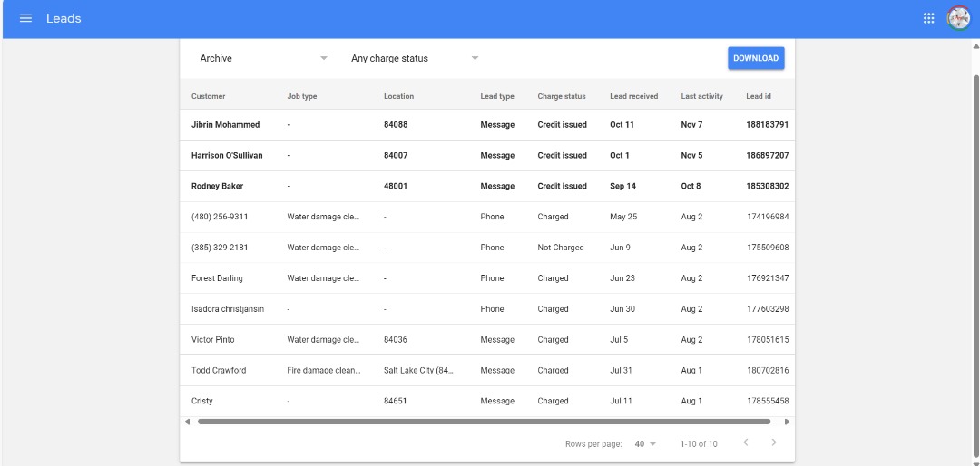980x466 pixels.
Task: Open Harrison O'Sullivan lead details
Action: point(227,156)
